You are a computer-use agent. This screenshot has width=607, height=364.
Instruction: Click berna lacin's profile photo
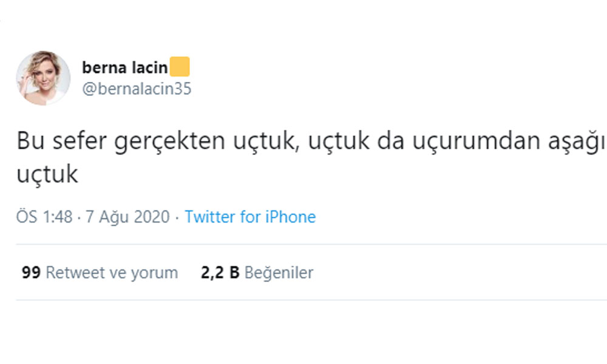pyautogui.click(x=42, y=78)
